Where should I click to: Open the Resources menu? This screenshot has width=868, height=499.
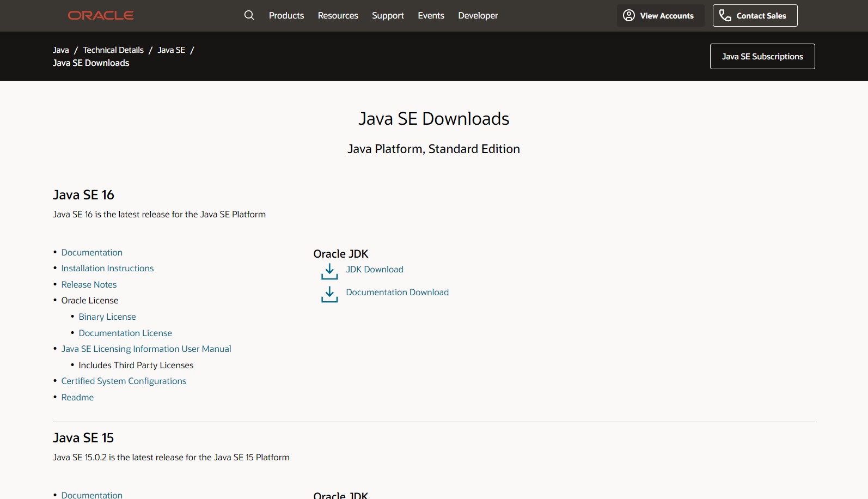(x=338, y=15)
